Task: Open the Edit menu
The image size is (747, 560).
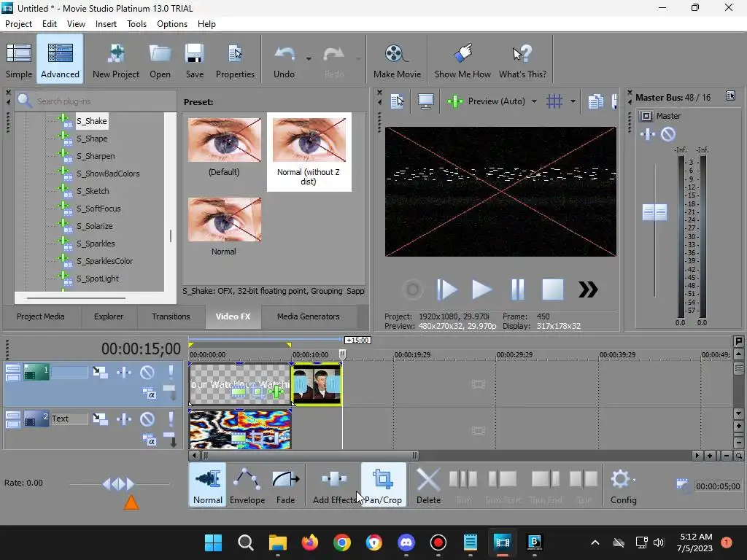Action: [x=49, y=24]
